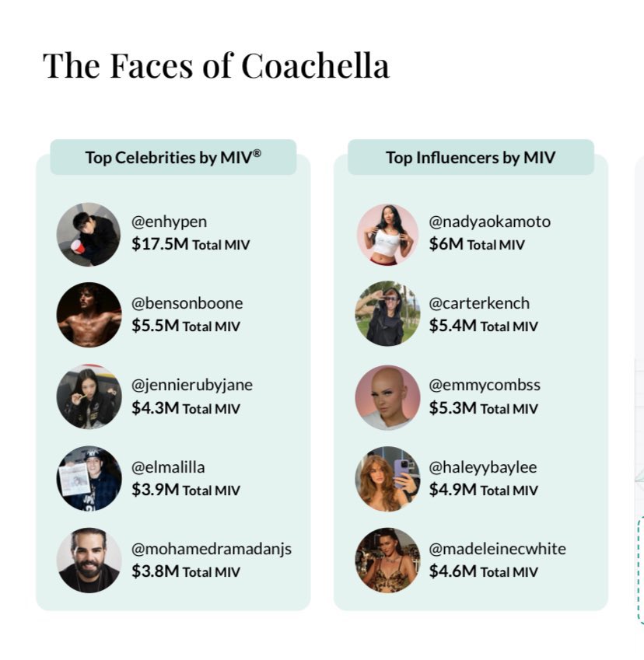The height and width of the screenshot is (660, 644).
Task: Select the $6M Total MIV figure
Action: click(477, 244)
